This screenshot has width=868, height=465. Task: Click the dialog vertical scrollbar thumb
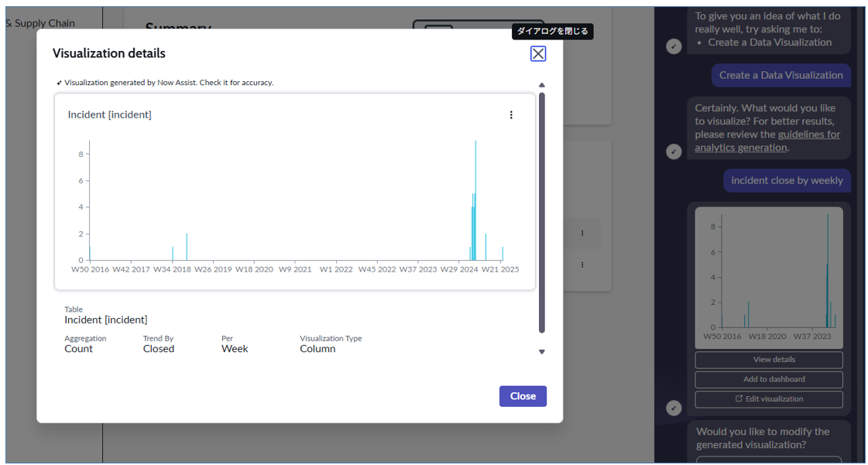[542, 213]
